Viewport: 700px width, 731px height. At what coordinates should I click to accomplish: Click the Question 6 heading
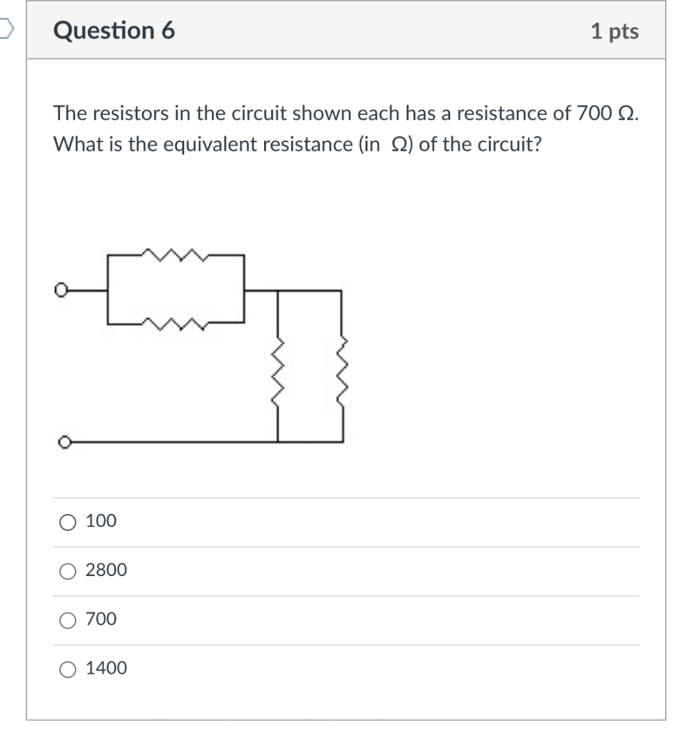(x=114, y=30)
